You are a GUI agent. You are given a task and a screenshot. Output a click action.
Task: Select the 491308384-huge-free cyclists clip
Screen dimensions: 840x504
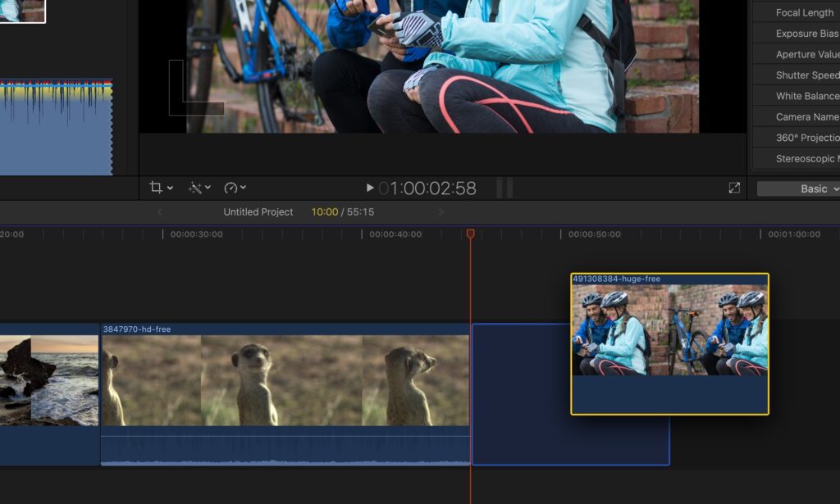tap(669, 344)
